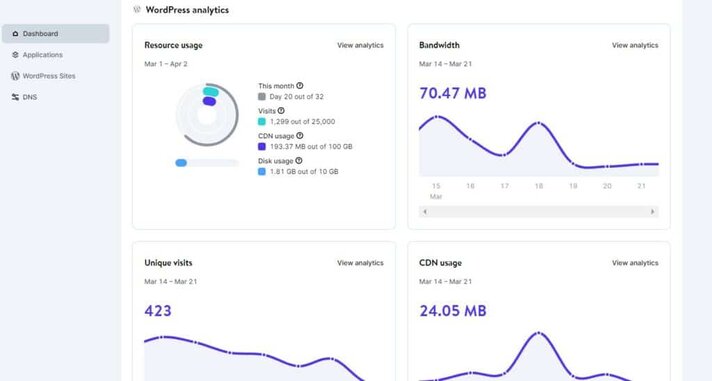Click WordPress icon beside WordPress analytics heading
This screenshot has height=381, width=712.
click(x=137, y=9)
